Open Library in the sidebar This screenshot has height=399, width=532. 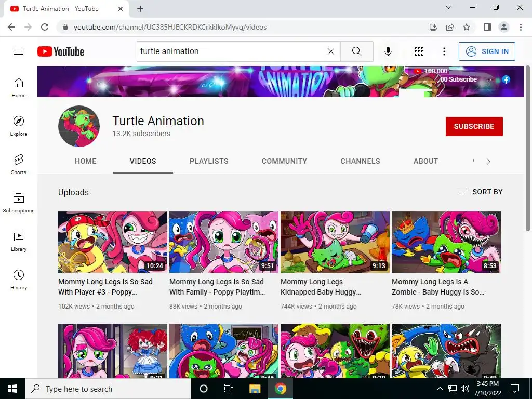click(x=19, y=241)
